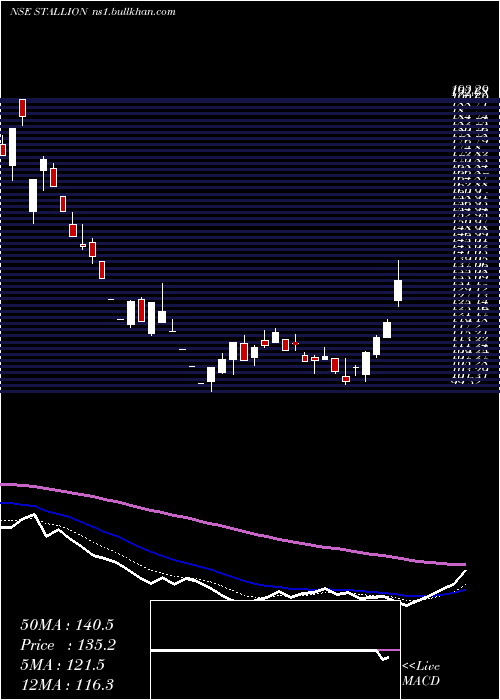Select the "50MA : 140.5" readout

(67, 625)
